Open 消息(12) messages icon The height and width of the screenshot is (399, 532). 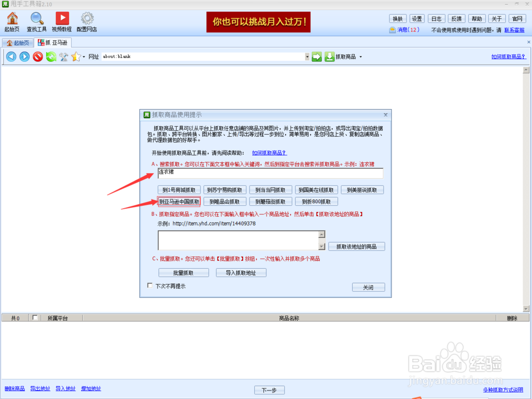392,30
